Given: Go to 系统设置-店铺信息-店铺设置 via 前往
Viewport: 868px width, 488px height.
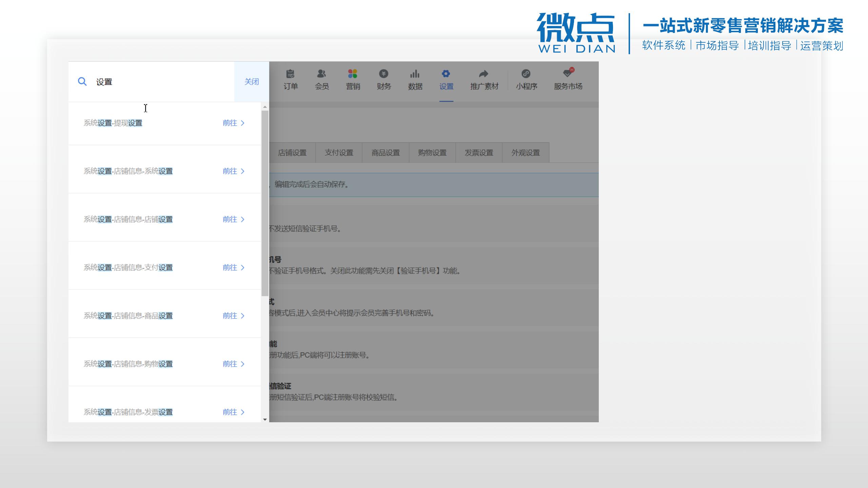Looking at the screenshot, I should pos(234,219).
